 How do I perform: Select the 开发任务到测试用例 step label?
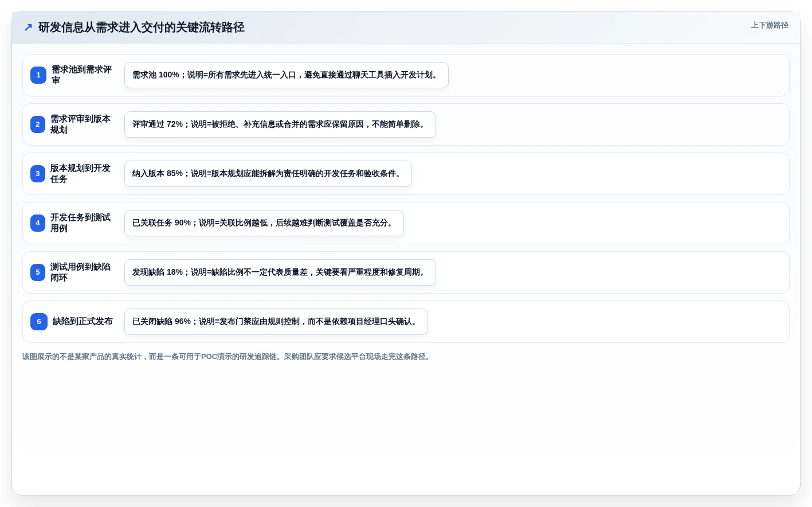(x=81, y=223)
